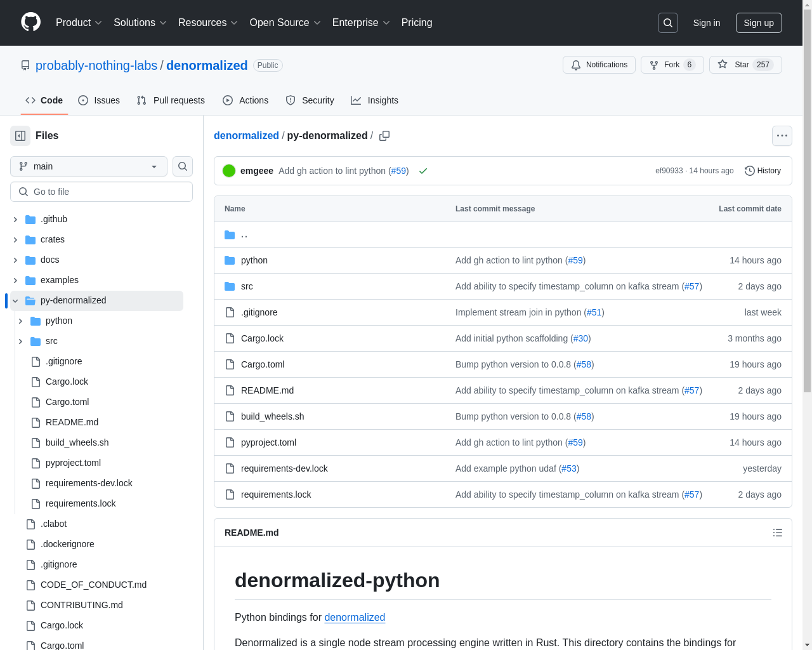812x650 pixels.
Task: Open the main branch dropdown
Action: [89, 166]
